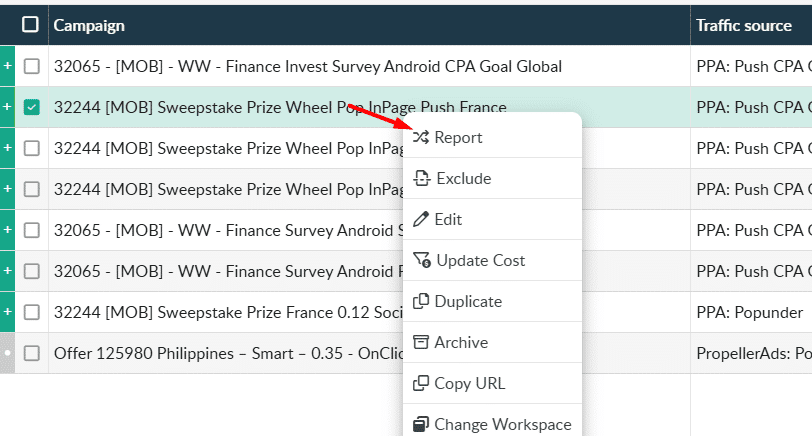812x436 pixels.
Task: Click the Traffic source column header
Action: [x=743, y=25]
